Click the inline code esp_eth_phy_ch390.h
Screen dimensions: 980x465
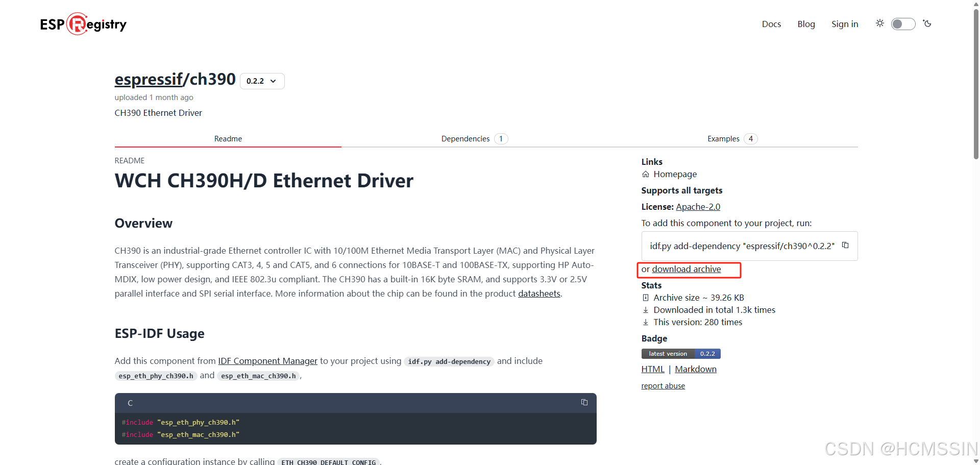[x=156, y=376]
